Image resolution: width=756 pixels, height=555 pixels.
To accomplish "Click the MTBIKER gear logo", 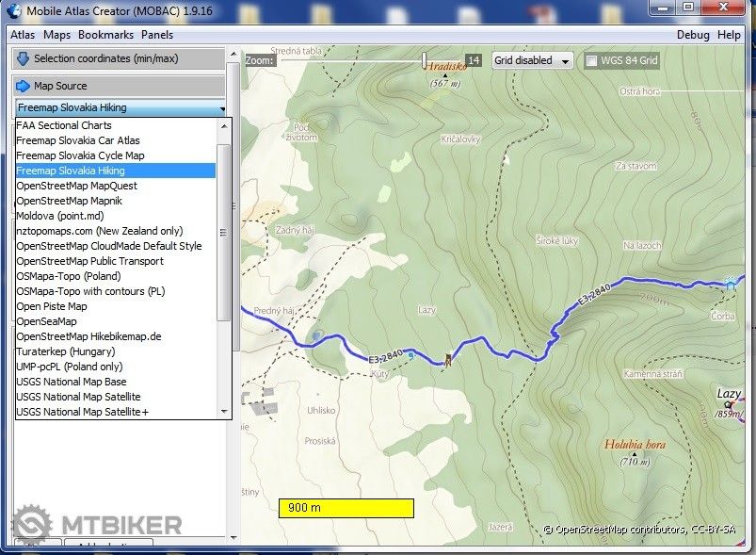I will (x=32, y=525).
